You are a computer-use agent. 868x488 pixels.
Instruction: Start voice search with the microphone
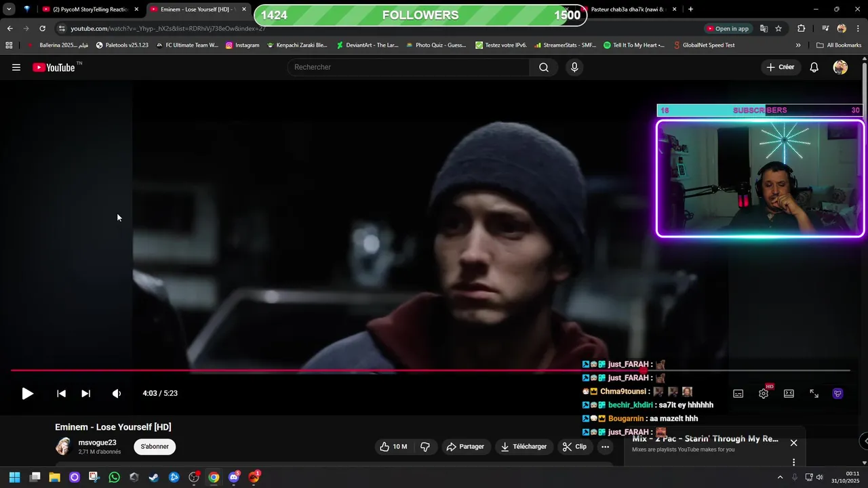[x=574, y=67]
